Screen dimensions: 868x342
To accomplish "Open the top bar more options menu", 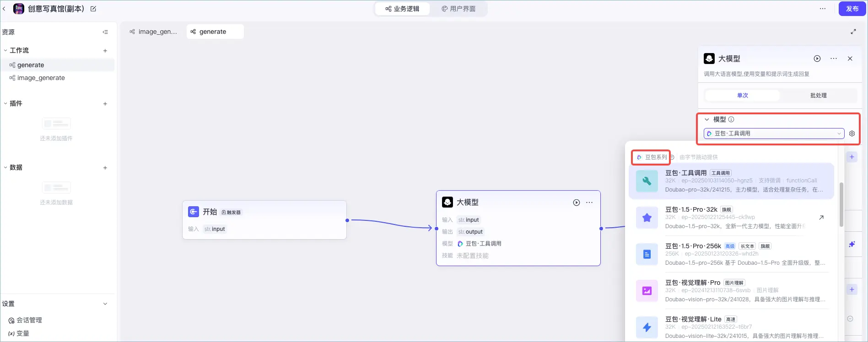I will tap(823, 9).
